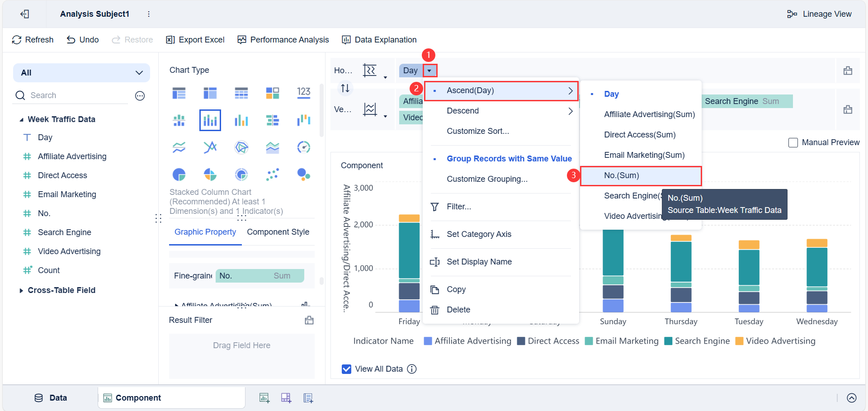Open the more-options circle next to Search
The width and height of the screenshot is (868, 411).
click(x=140, y=96)
